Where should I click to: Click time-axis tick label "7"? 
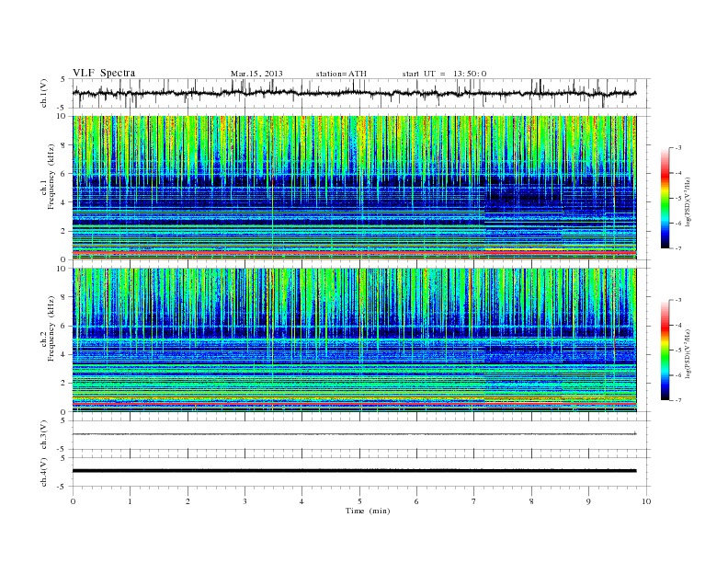tap(474, 501)
